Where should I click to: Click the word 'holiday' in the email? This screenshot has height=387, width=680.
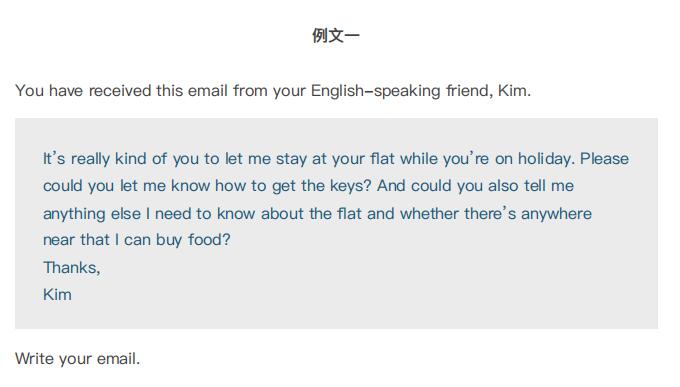pyautogui.click(x=546, y=159)
